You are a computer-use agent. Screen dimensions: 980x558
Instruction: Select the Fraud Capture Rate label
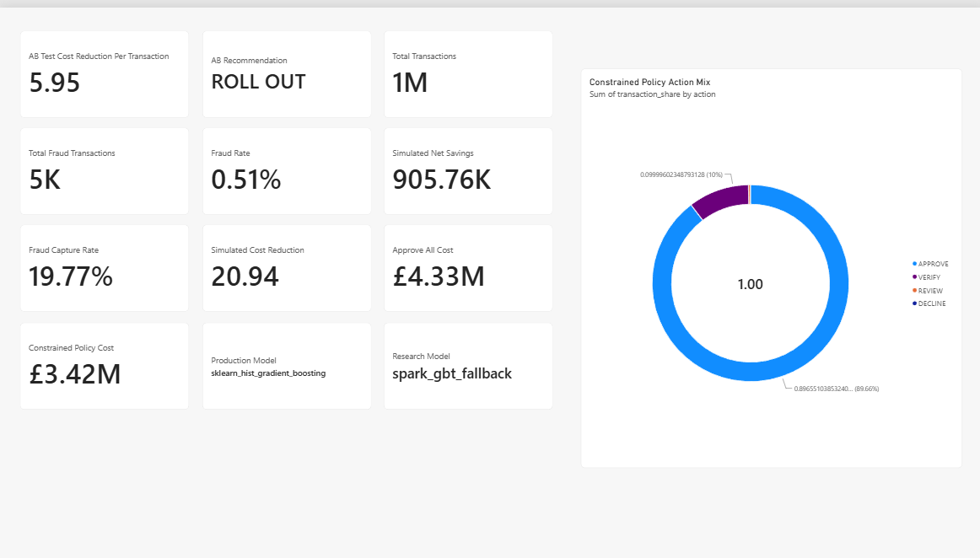(x=64, y=250)
